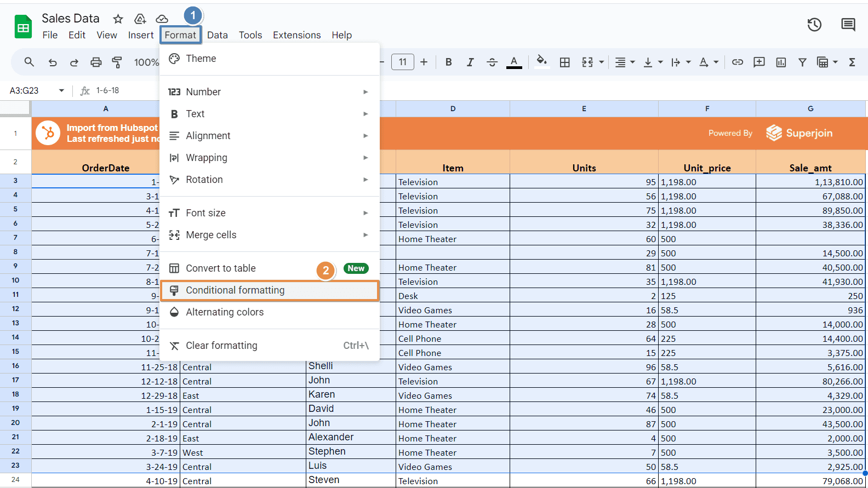Screen dimensions: 868x488
Task: Open the Edit menu
Action: coord(77,35)
